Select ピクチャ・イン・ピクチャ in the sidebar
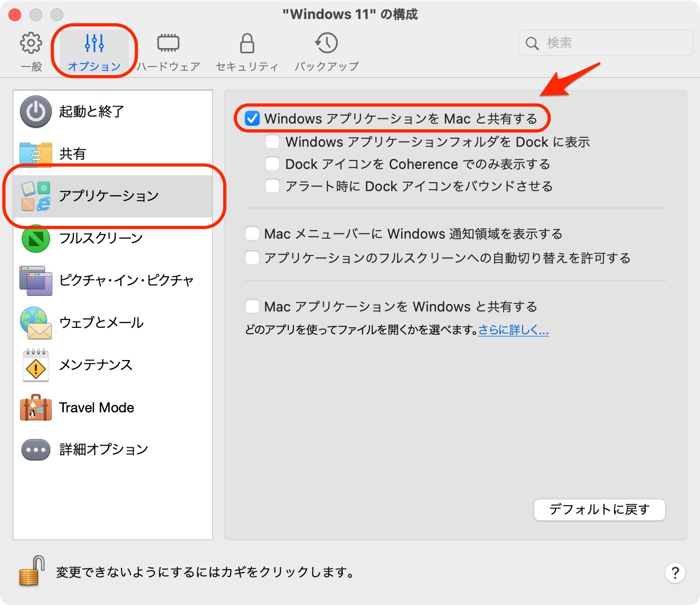Screen dimensions: 700x605 point(113,280)
